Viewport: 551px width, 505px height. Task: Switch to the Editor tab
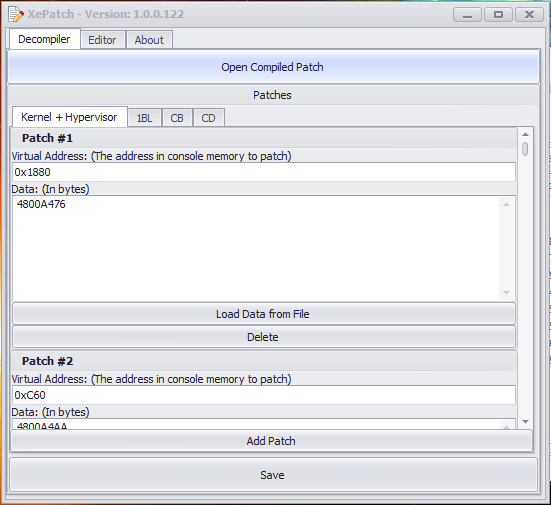pos(102,40)
